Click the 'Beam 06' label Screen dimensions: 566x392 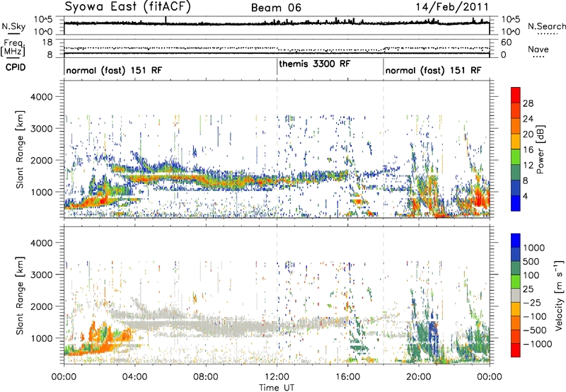pos(276,8)
